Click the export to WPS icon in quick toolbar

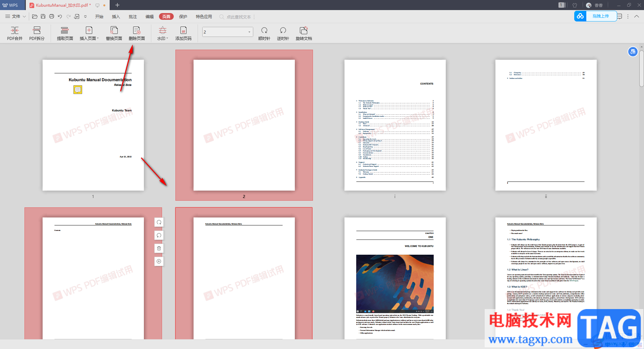[77, 16]
